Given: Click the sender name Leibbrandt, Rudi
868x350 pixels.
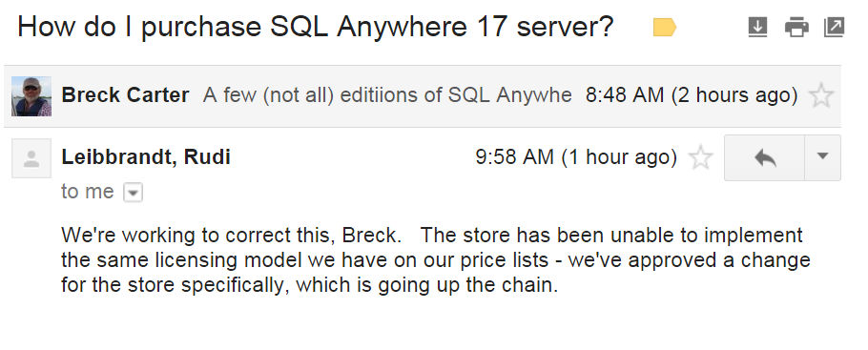Looking at the screenshot, I should [146, 157].
